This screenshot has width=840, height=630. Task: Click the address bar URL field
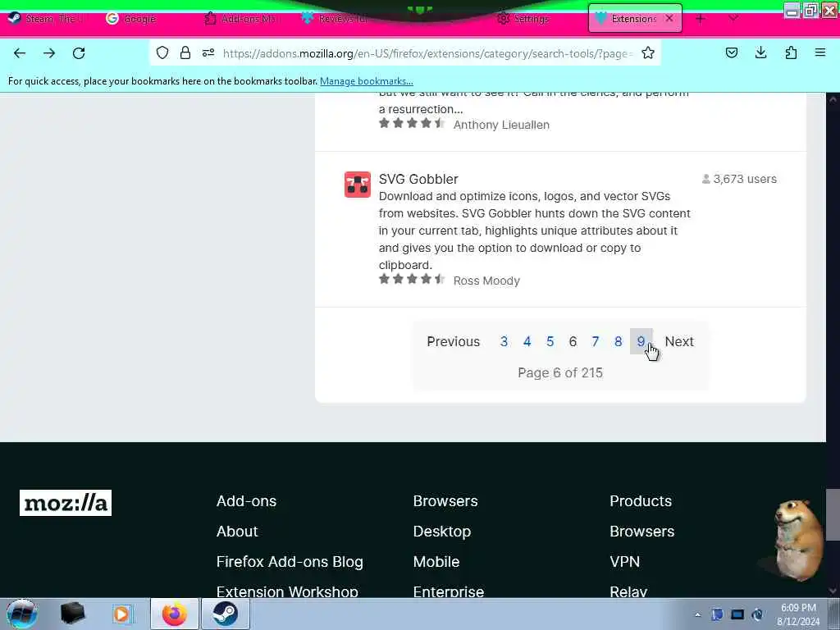(x=426, y=53)
